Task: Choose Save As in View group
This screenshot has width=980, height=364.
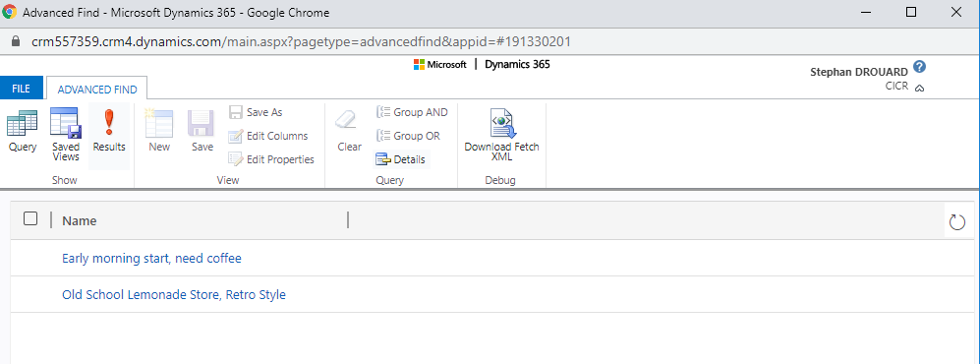Action: (x=256, y=112)
